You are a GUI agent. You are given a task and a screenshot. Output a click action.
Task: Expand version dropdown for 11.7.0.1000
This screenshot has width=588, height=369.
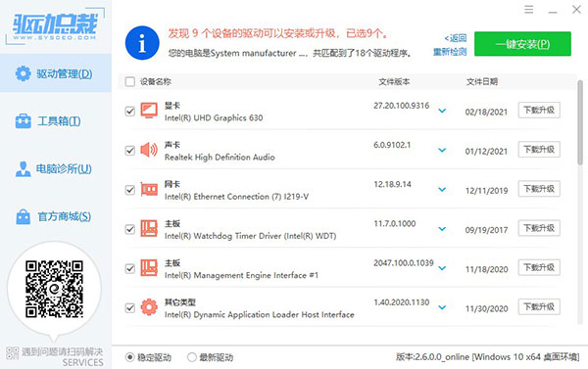click(x=442, y=229)
